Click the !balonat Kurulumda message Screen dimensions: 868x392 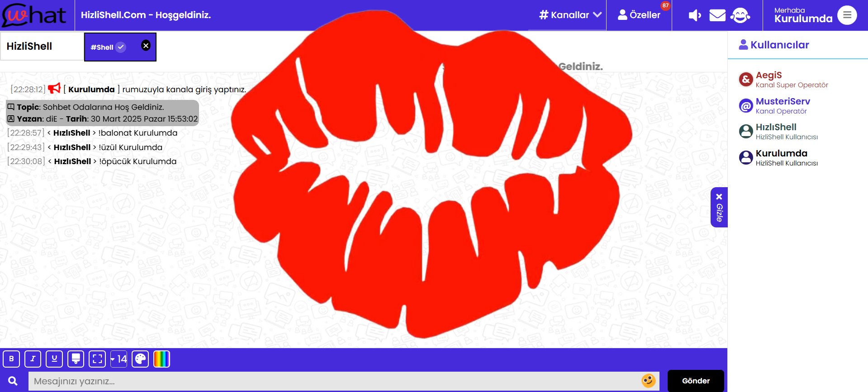tap(138, 133)
